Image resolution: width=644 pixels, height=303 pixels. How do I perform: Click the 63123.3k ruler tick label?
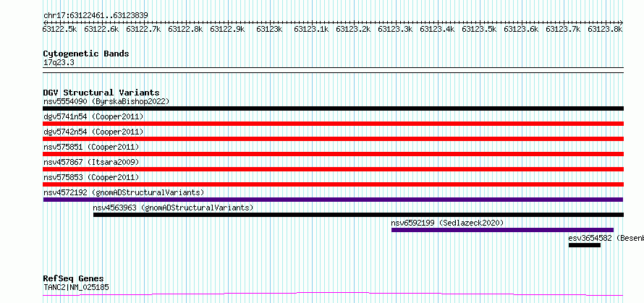[x=395, y=29]
